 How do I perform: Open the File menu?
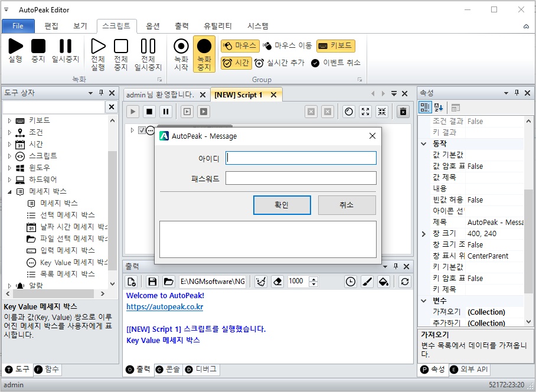[18, 26]
